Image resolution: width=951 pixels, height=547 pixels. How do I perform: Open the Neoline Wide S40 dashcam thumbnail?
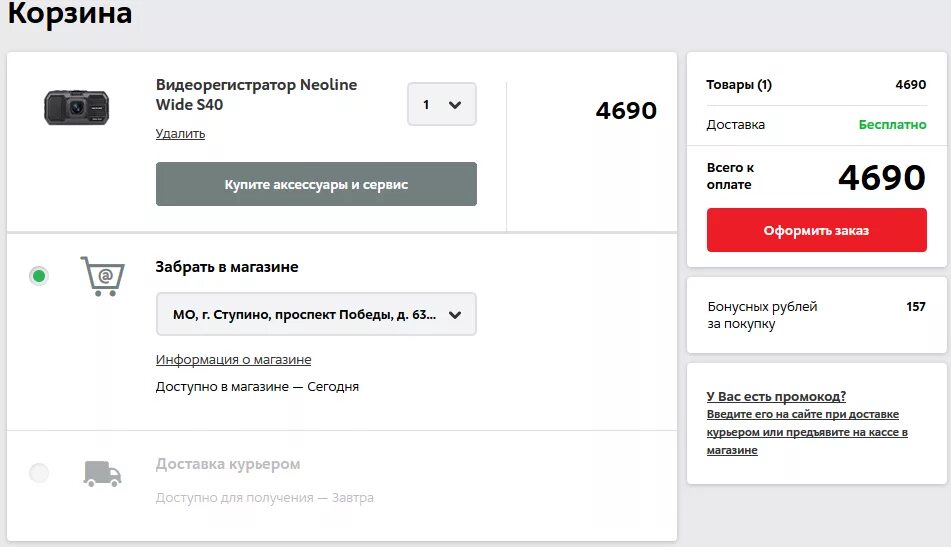[76, 107]
